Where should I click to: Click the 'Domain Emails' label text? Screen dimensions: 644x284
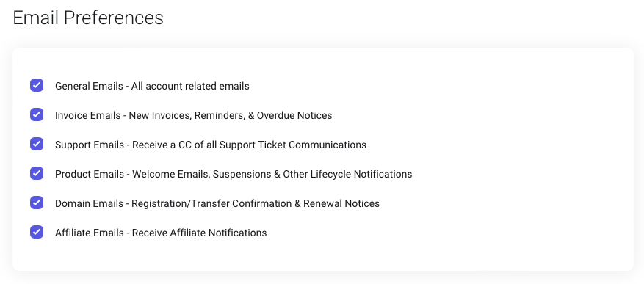(x=89, y=203)
